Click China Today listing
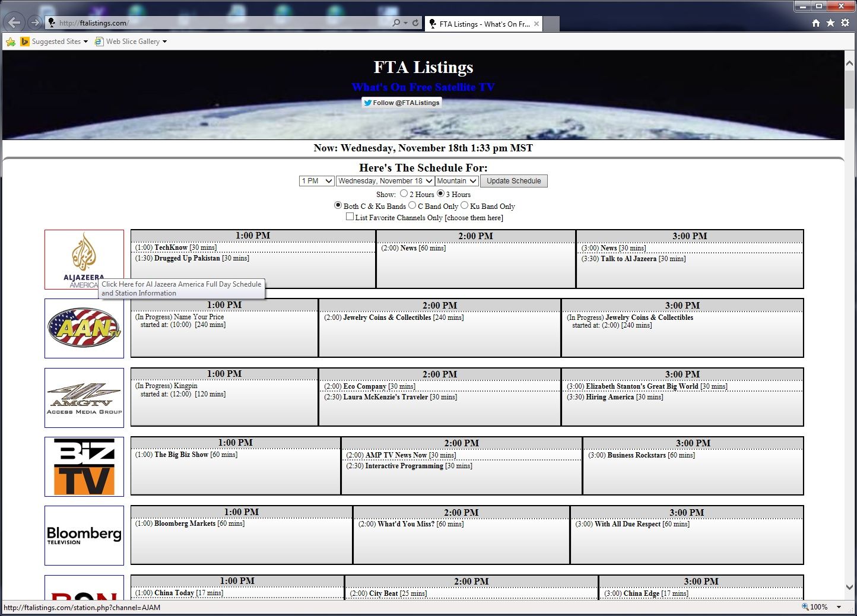Viewport: 857px width, 616px height. point(174,593)
